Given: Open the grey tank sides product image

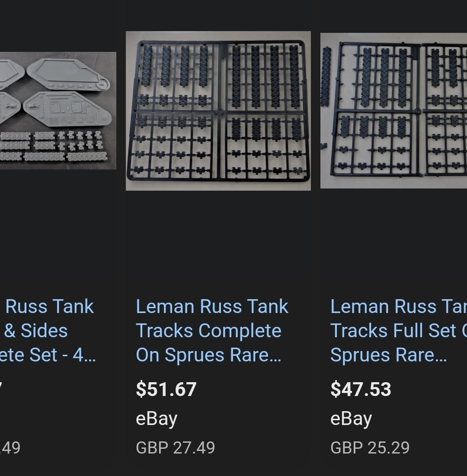Looking at the screenshot, I should [x=58, y=111].
